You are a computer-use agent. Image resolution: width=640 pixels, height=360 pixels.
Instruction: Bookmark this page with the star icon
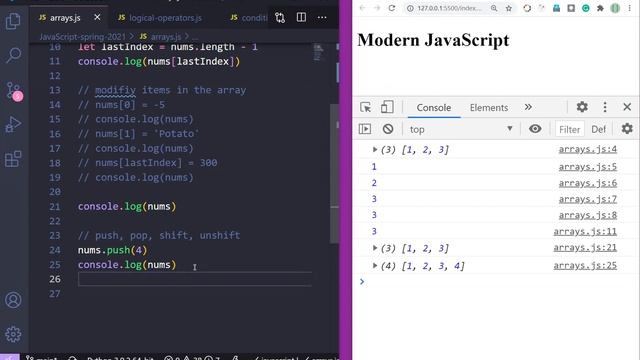tap(509, 8)
